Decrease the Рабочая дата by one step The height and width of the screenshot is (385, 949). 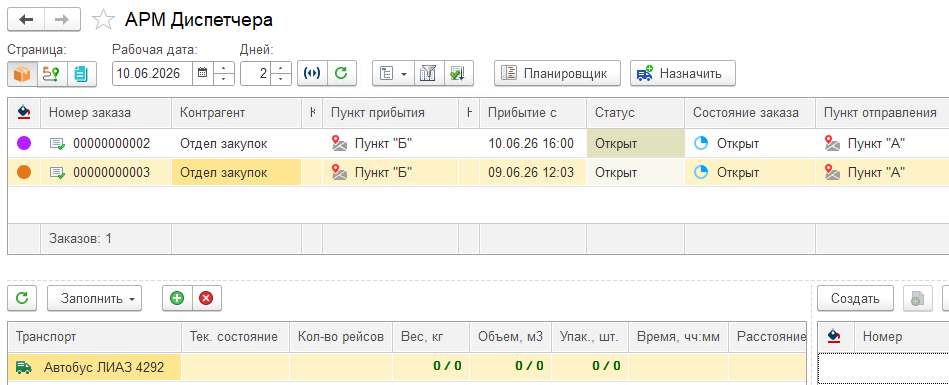point(224,79)
